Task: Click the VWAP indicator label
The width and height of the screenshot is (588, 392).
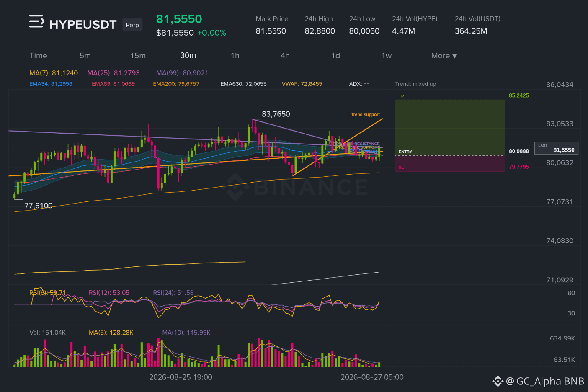Action: (302, 84)
